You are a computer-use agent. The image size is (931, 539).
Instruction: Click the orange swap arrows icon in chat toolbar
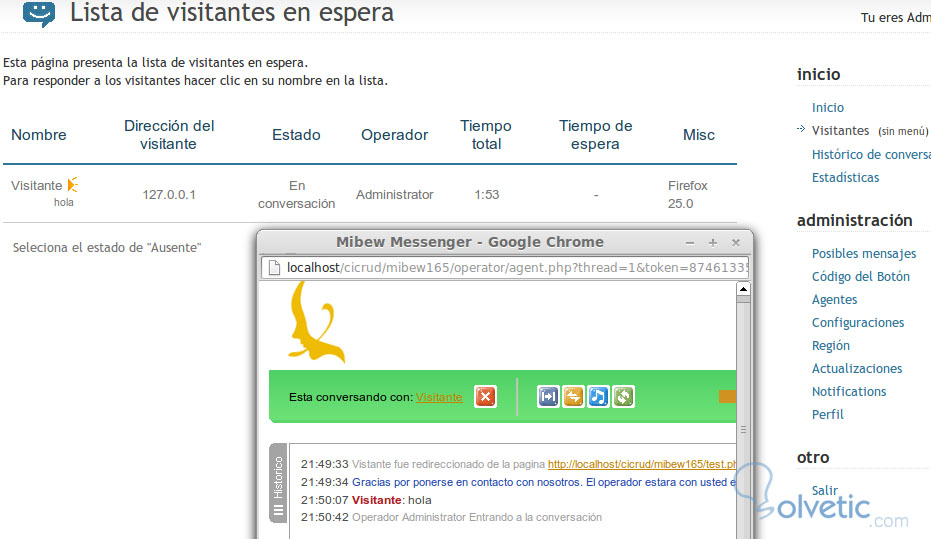click(573, 397)
